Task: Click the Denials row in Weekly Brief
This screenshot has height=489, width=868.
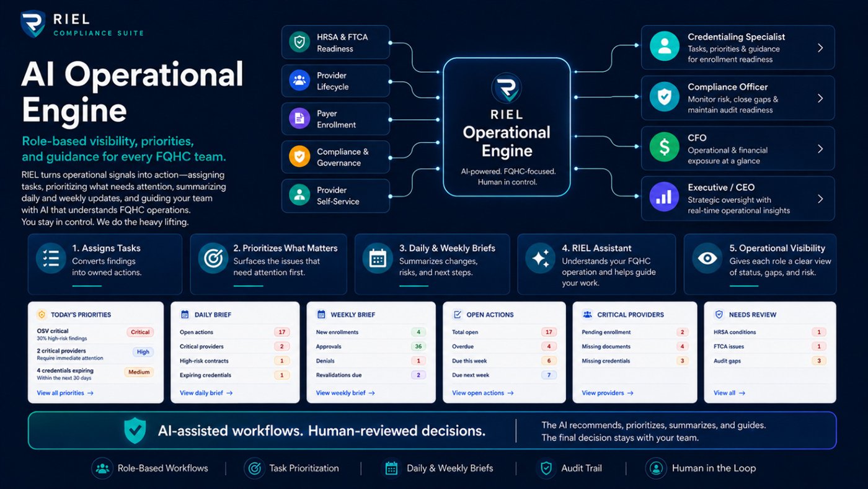Action: coord(371,361)
